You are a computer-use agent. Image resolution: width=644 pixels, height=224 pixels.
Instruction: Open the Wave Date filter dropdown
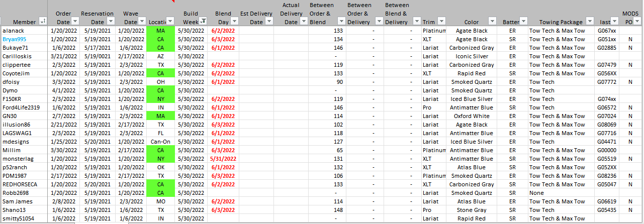click(141, 21)
